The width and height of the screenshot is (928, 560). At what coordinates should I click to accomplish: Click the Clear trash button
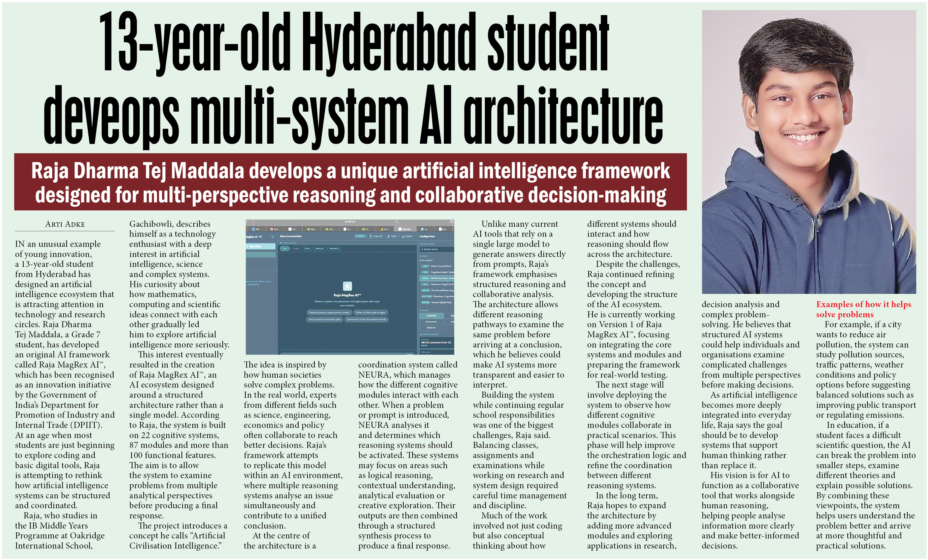(x=392, y=236)
